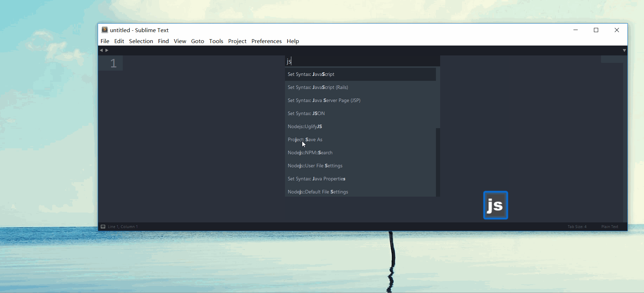The height and width of the screenshot is (293, 644).
Task: Select Set Syntax: Java Properties
Action: pos(360,179)
